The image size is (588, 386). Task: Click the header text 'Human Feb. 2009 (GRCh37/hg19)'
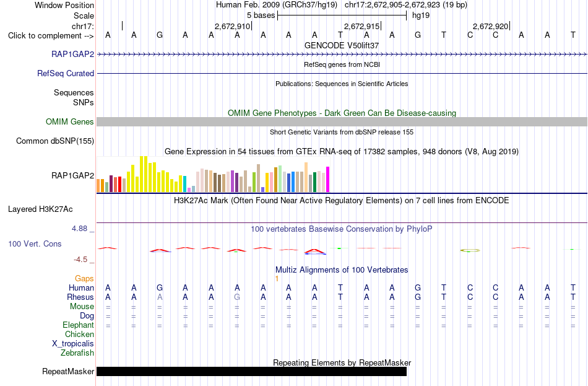(x=277, y=5)
